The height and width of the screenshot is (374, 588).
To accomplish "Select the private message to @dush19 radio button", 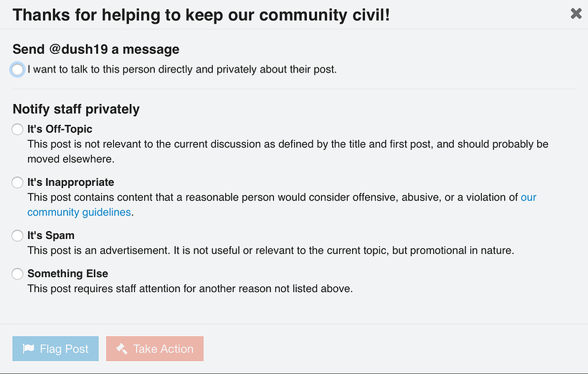I will (18, 70).
